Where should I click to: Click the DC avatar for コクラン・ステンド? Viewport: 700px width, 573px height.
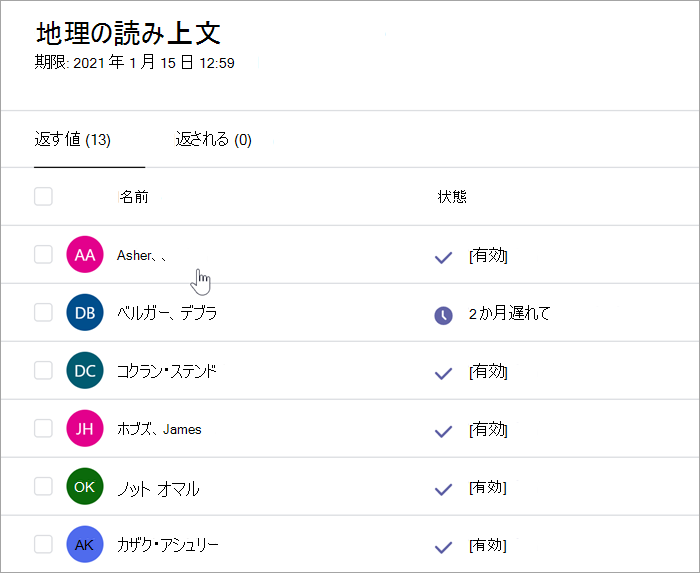(x=85, y=370)
